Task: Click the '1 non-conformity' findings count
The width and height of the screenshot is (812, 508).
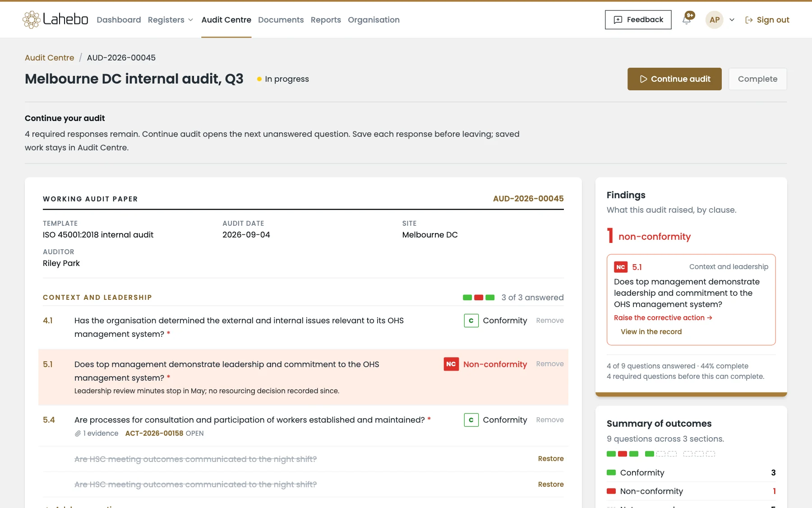Action: (x=649, y=236)
